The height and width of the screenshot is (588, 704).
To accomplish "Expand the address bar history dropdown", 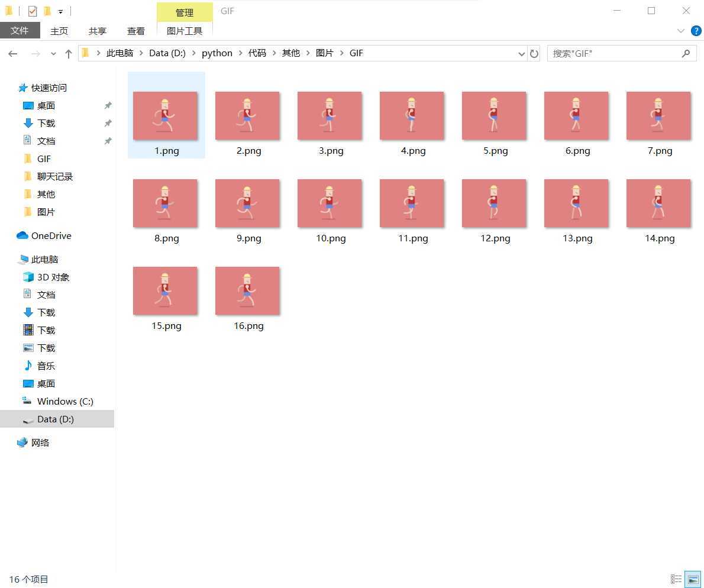I will coord(521,54).
